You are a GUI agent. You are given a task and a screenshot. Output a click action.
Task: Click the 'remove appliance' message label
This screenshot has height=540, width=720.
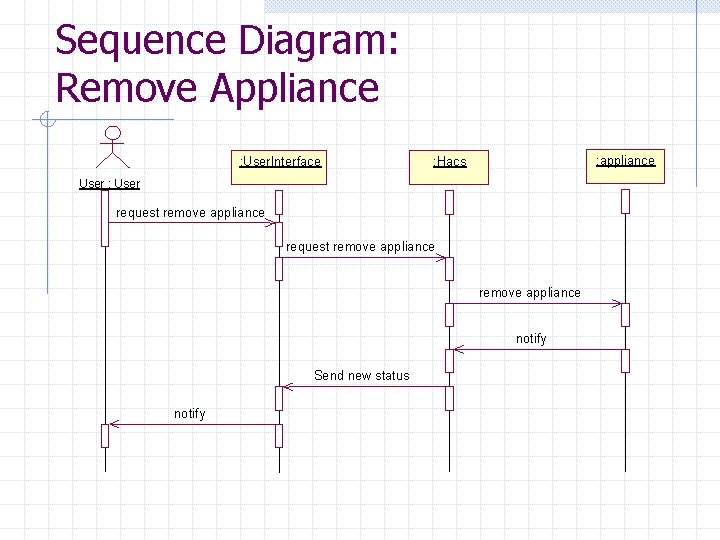pos(530,293)
